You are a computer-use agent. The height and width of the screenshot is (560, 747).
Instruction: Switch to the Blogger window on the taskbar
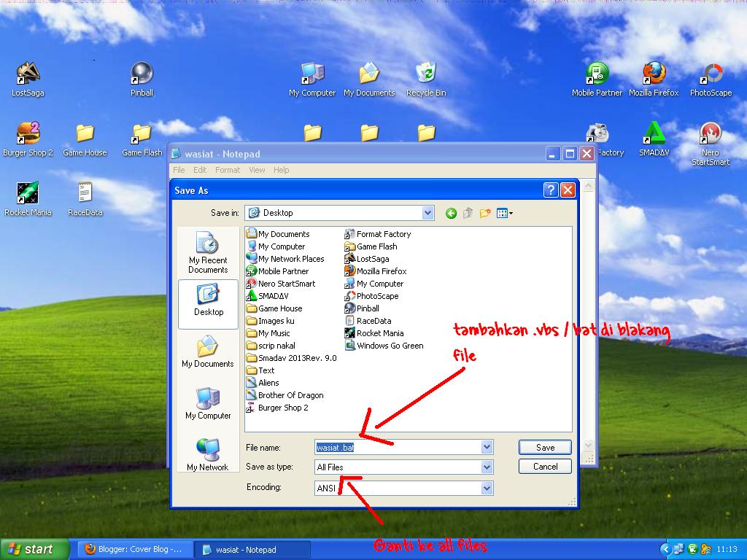(134, 549)
